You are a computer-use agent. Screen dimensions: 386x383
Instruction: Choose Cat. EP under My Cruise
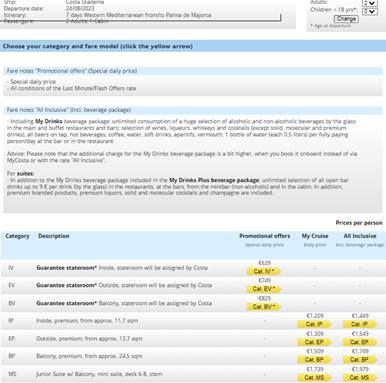(x=314, y=342)
